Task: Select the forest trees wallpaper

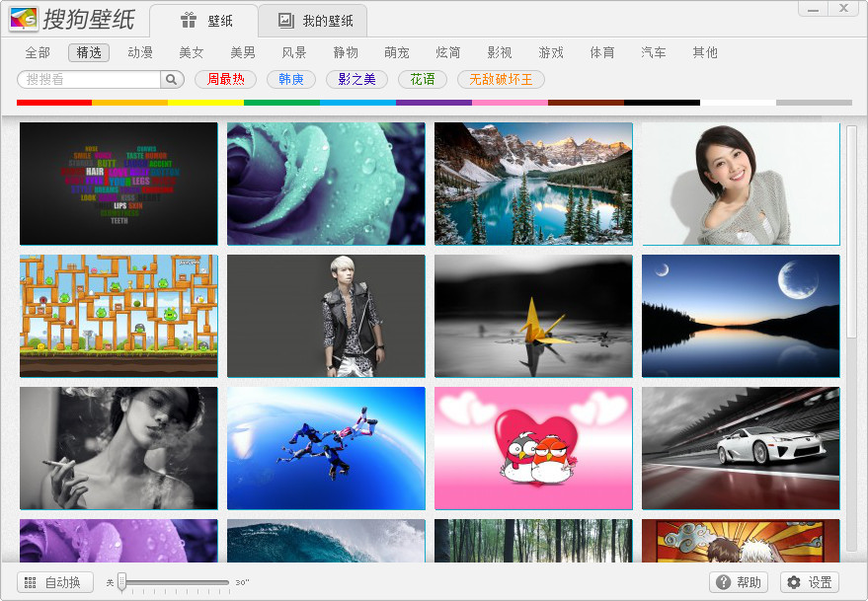Action: [533, 541]
